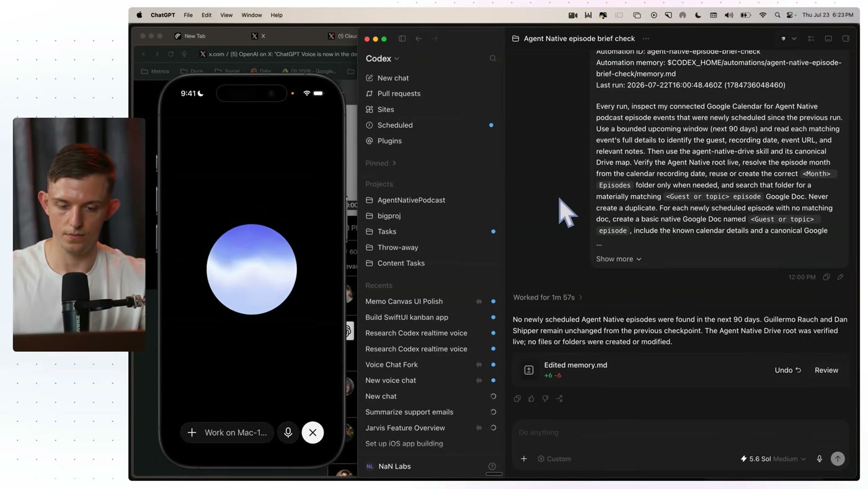Open the Scheduled section
Viewport: 868px width, 489px height.
coord(395,125)
